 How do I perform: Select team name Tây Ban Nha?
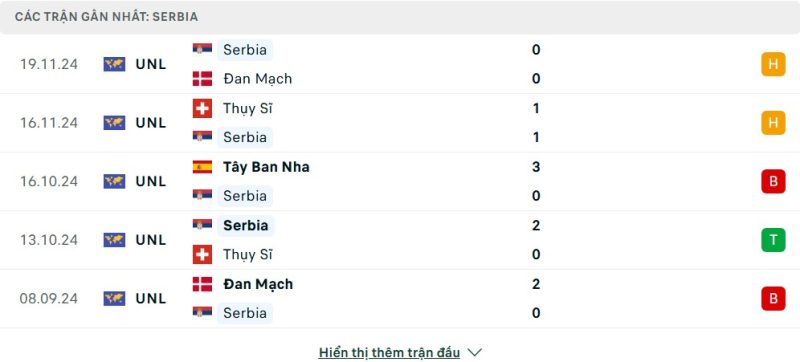266,167
